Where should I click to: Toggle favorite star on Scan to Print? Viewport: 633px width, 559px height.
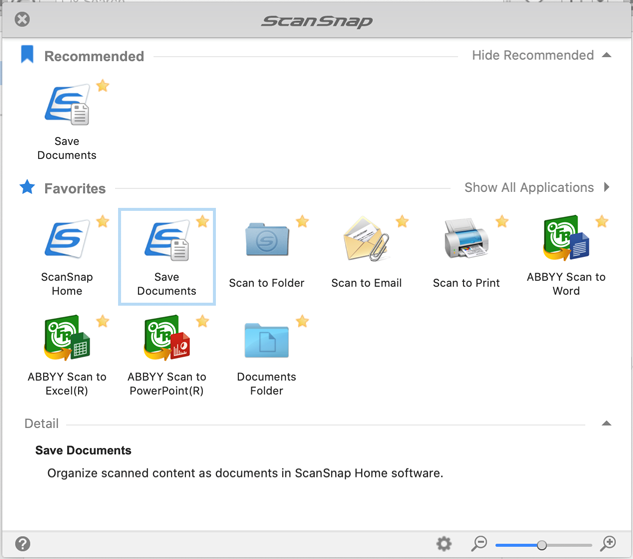502,221
